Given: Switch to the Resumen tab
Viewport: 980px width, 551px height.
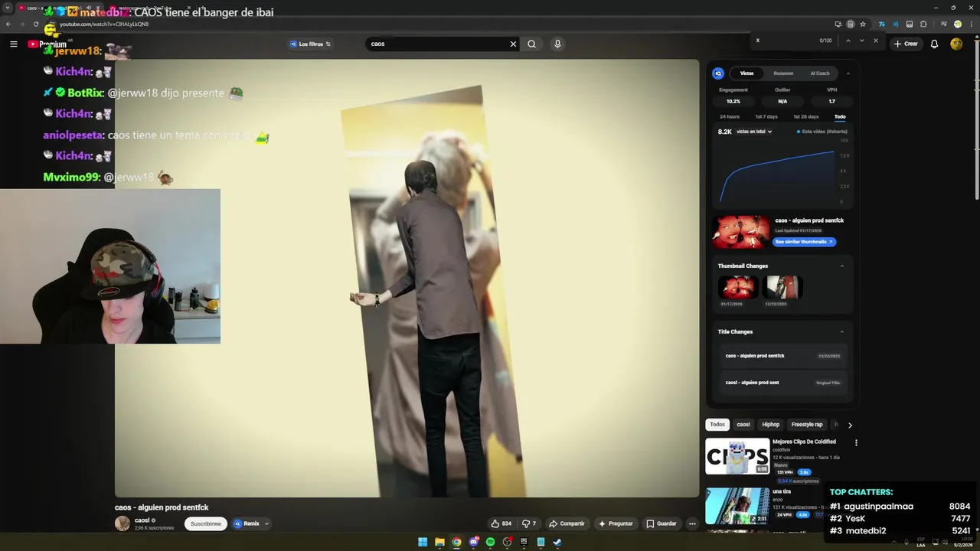Looking at the screenshot, I should coord(783,73).
